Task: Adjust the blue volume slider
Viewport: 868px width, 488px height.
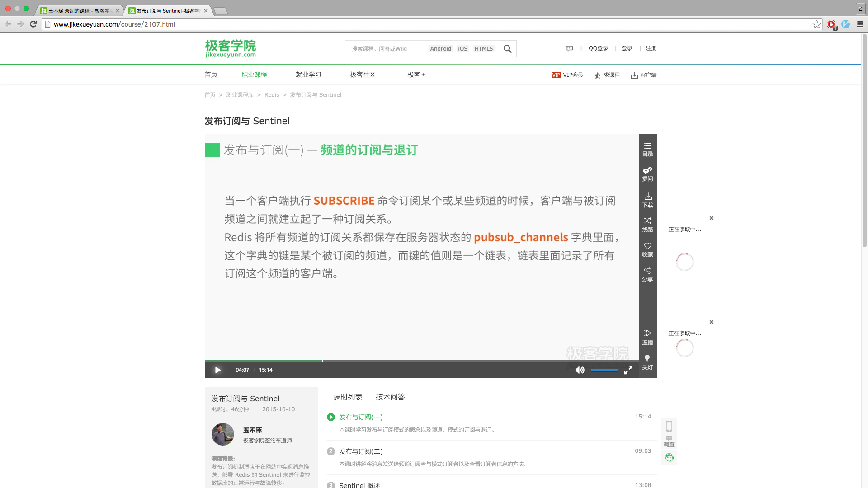Action: (604, 370)
